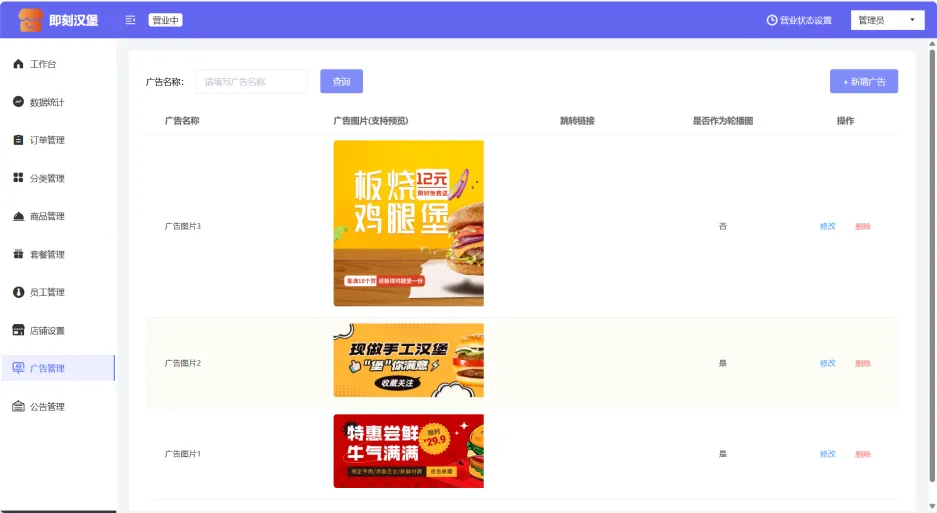Viewport: 937px width, 513px height.
Task: Click the 套餐管理 gift icon
Action: (x=18, y=254)
